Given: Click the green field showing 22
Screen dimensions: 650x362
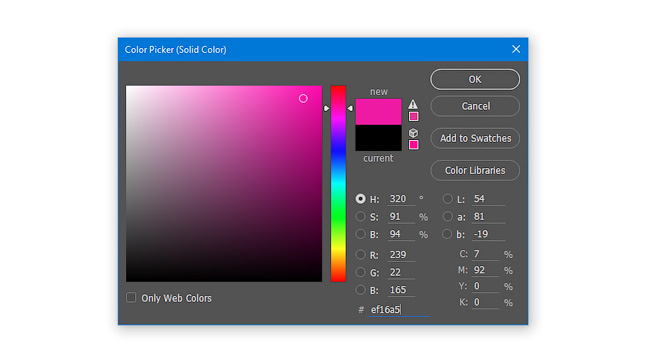Looking at the screenshot, I should pyautogui.click(x=401, y=272).
